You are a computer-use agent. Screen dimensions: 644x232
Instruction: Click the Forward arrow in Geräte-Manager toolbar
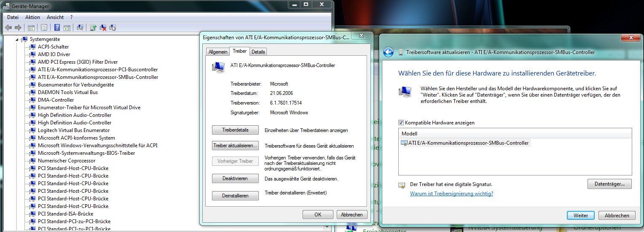[x=18, y=27]
